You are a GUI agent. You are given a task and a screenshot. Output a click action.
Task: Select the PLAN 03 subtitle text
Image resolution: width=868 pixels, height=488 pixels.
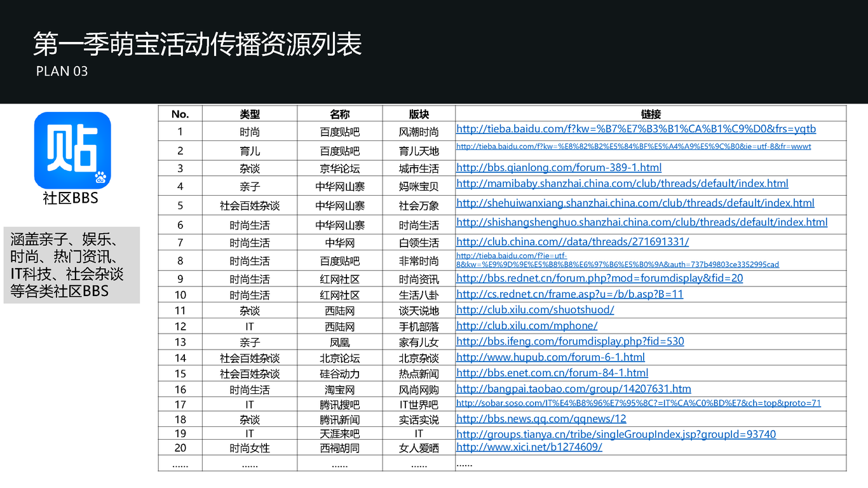tap(62, 71)
